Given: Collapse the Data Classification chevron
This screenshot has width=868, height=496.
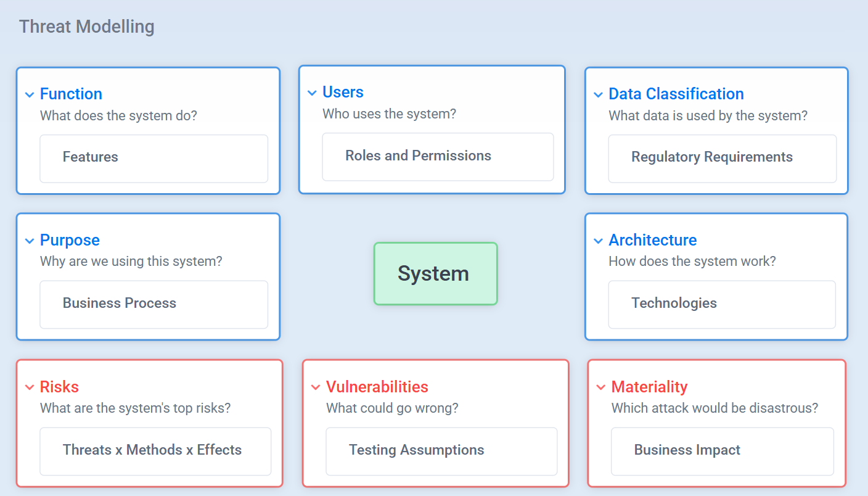Looking at the screenshot, I should click(598, 94).
